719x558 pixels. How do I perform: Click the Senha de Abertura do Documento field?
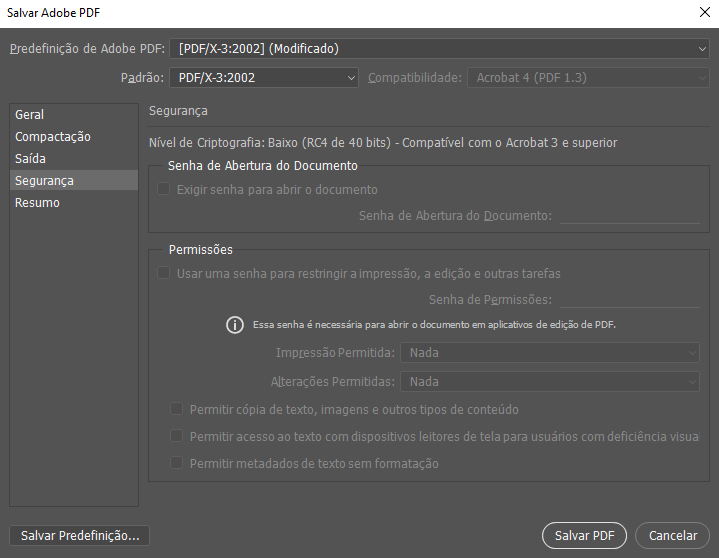click(x=629, y=216)
